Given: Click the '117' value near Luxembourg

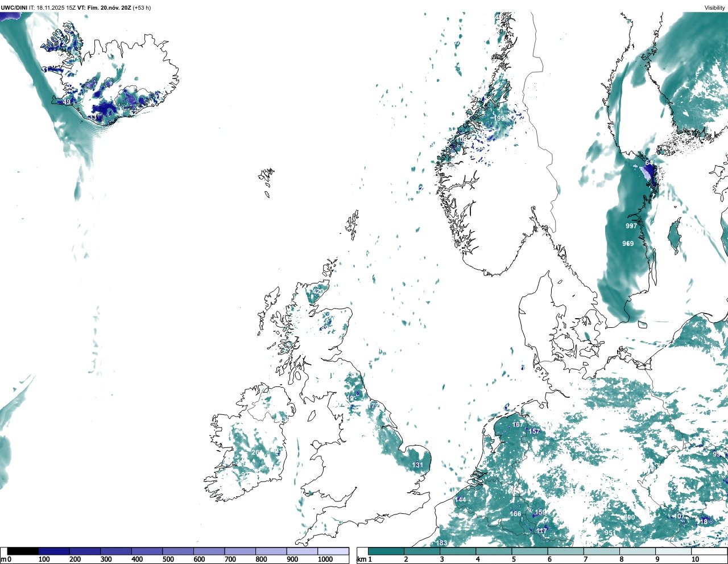Looking at the screenshot, I should click(x=541, y=531).
